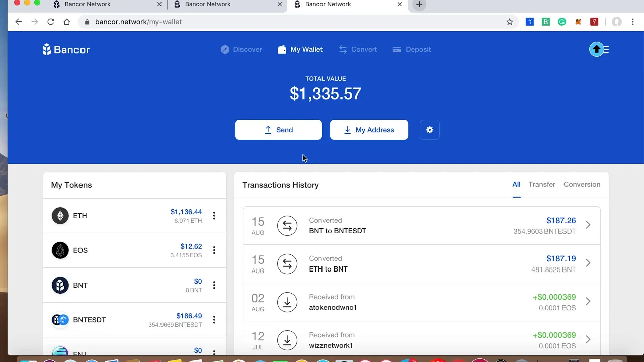
Task: Switch to Transfer transactions tab
Action: point(542,185)
